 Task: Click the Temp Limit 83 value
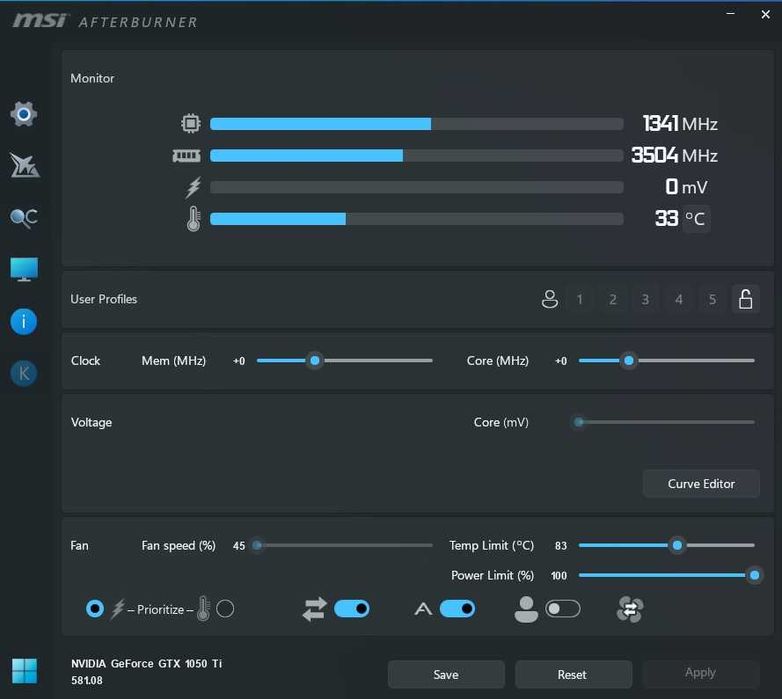(x=561, y=546)
